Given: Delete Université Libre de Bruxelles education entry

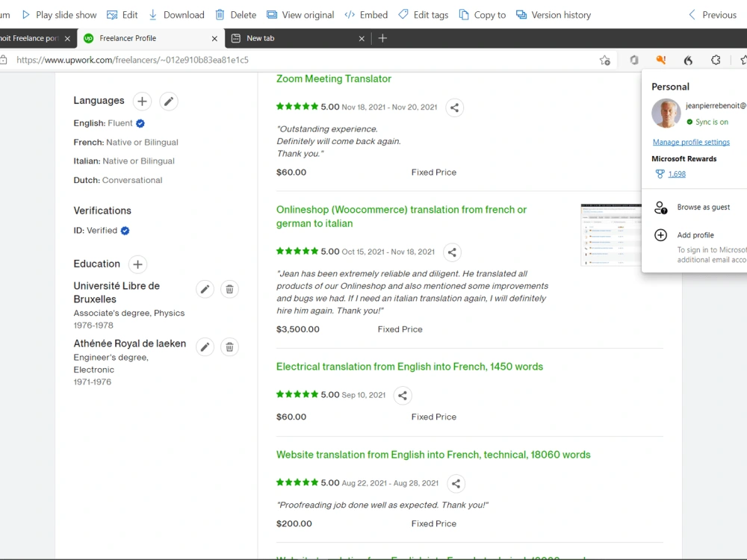Looking at the screenshot, I should click(x=229, y=289).
